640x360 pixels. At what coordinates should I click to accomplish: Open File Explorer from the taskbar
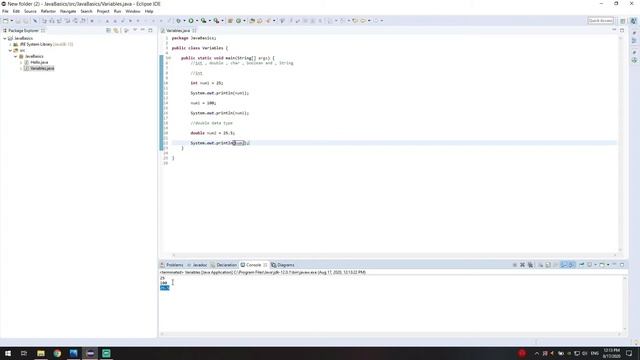(x=41, y=353)
